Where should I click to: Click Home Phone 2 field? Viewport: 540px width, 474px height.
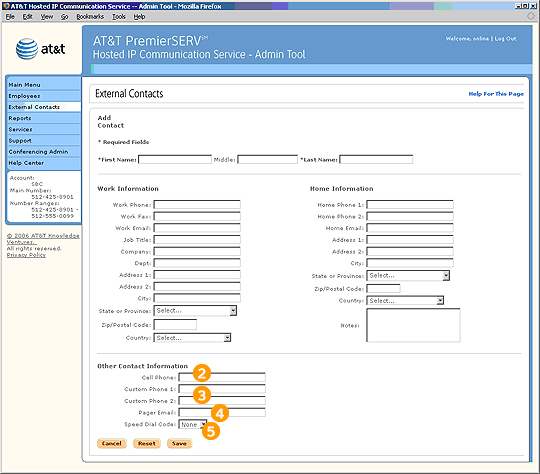pyautogui.click(x=409, y=216)
